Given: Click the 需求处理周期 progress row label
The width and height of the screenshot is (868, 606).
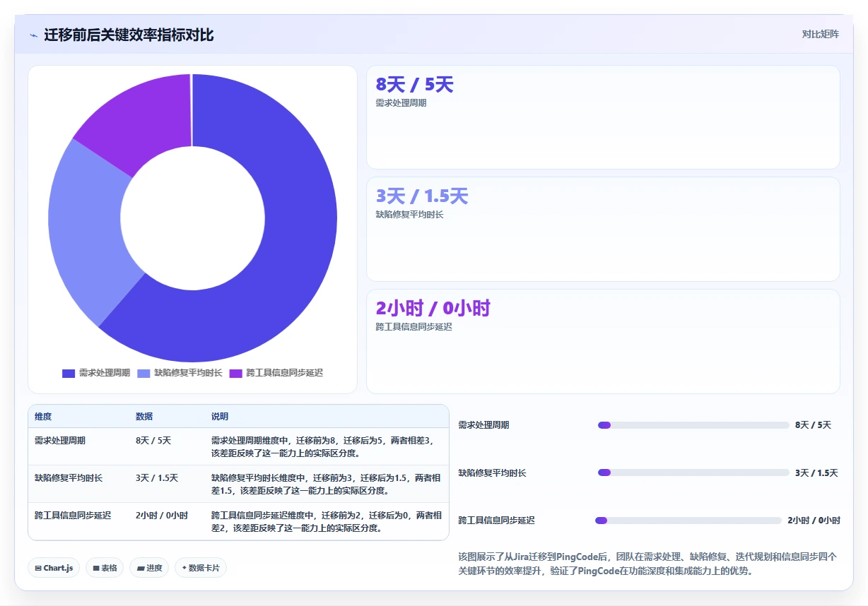Looking at the screenshot, I should click(x=483, y=425).
